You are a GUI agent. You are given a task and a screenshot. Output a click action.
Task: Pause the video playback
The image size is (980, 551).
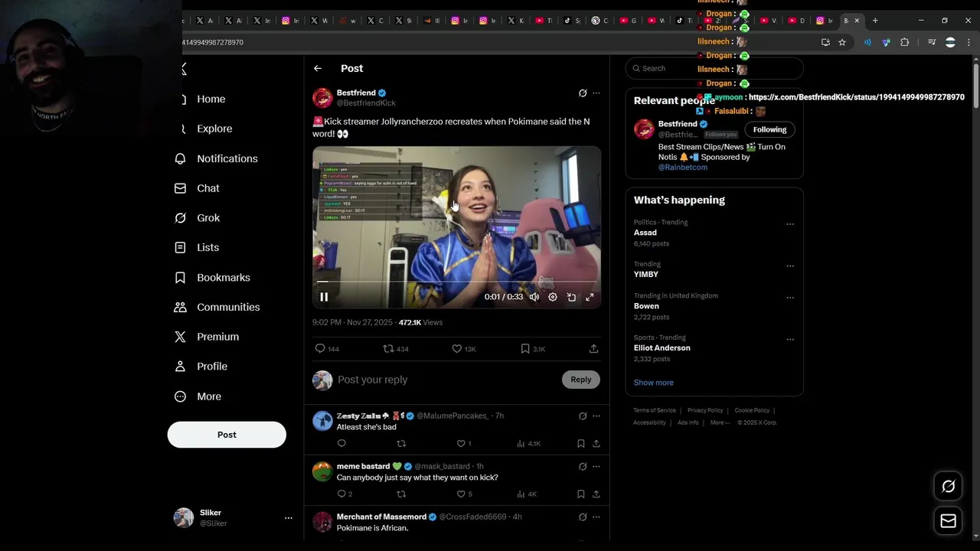click(x=324, y=297)
